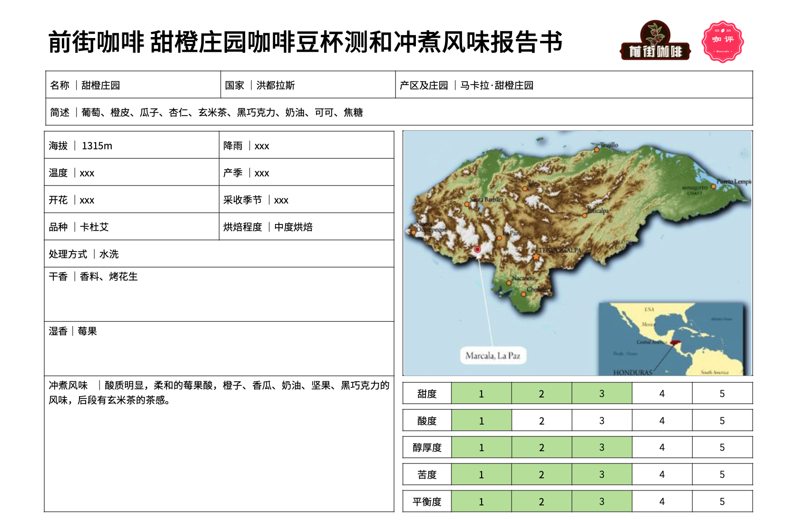Viewport: 808px width, 532px height.
Task: Select score 5 in the 醇厚度 row
Action: point(721,447)
